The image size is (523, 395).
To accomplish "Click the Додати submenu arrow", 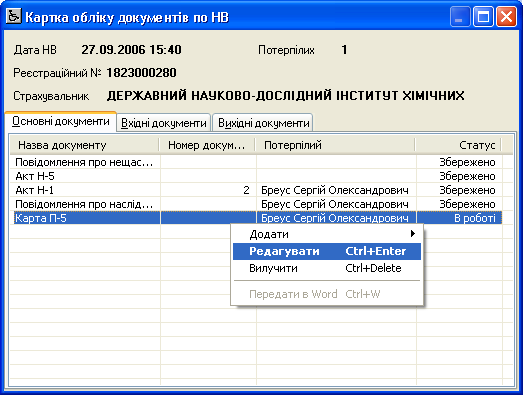I will click(413, 234).
